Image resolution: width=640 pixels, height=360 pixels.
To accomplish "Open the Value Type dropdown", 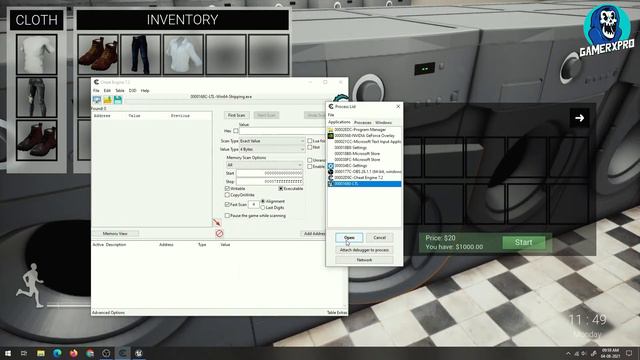I will pos(272,149).
